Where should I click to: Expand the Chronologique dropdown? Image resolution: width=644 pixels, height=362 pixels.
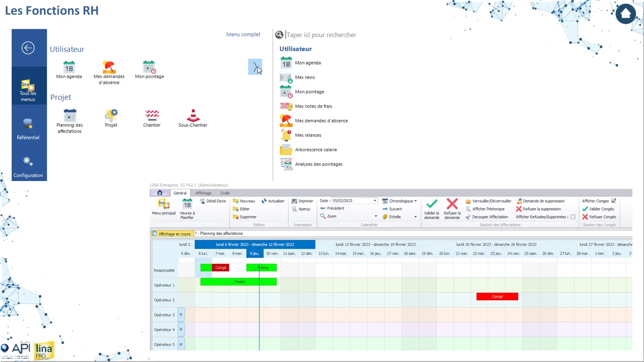coord(416,201)
